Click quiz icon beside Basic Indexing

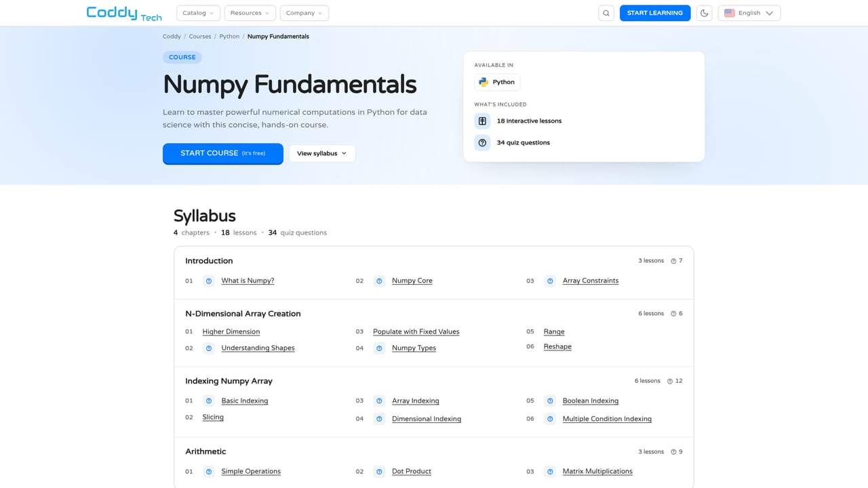coord(209,401)
